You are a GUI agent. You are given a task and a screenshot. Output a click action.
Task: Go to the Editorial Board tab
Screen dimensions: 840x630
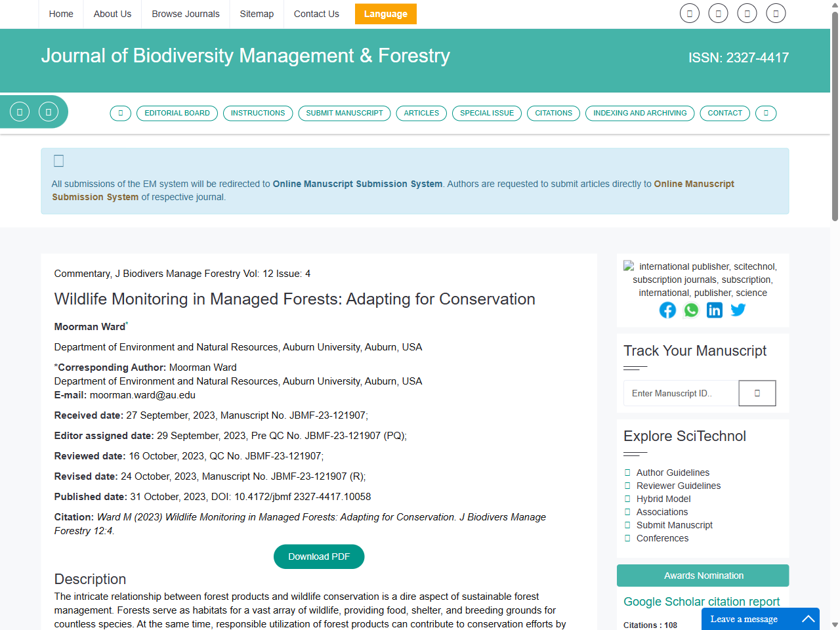pyautogui.click(x=177, y=114)
